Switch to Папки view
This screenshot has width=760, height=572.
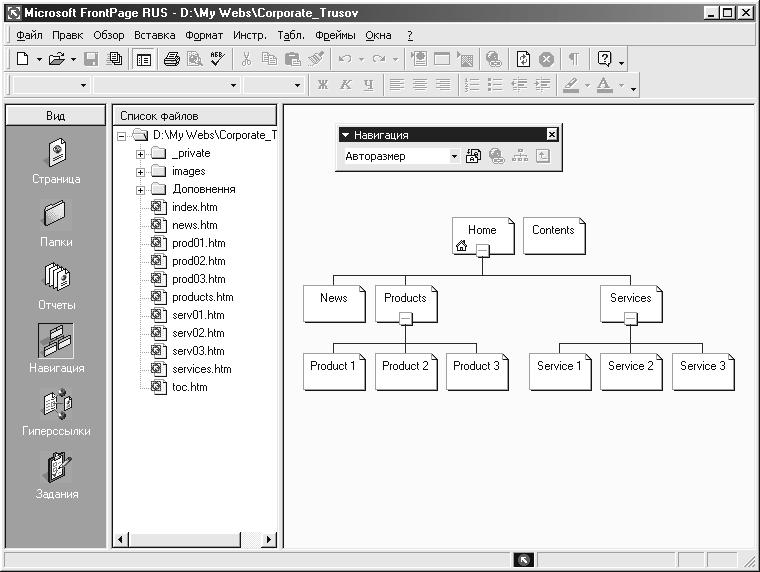point(56,224)
